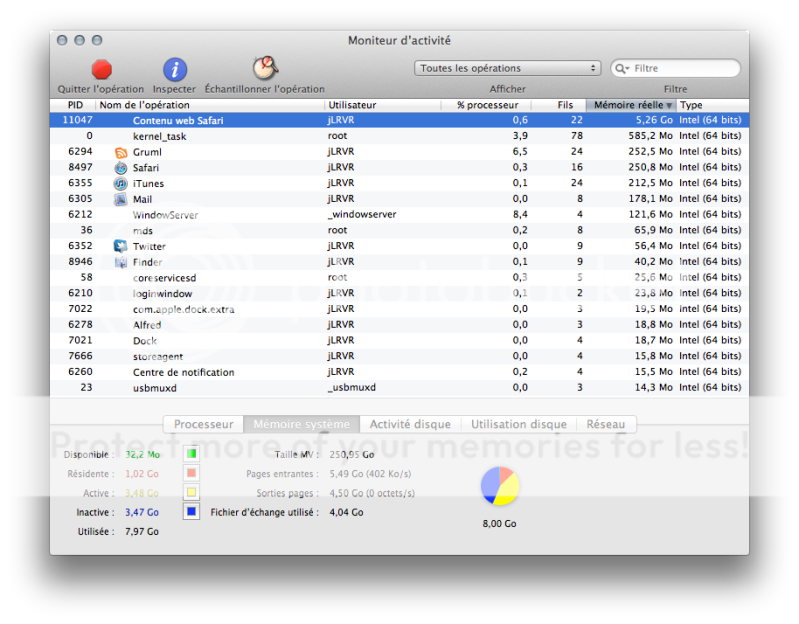Image resolution: width=799 pixels, height=624 pixels.
Task: Click PID 11047 cell
Action: pos(77,120)
